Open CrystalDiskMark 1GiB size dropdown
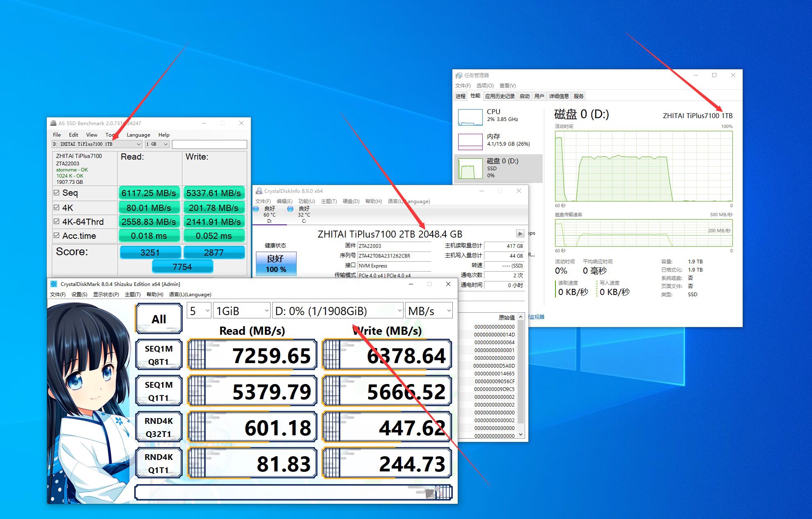The width and height of the screenshot is (812, 519). click(242, 311)
